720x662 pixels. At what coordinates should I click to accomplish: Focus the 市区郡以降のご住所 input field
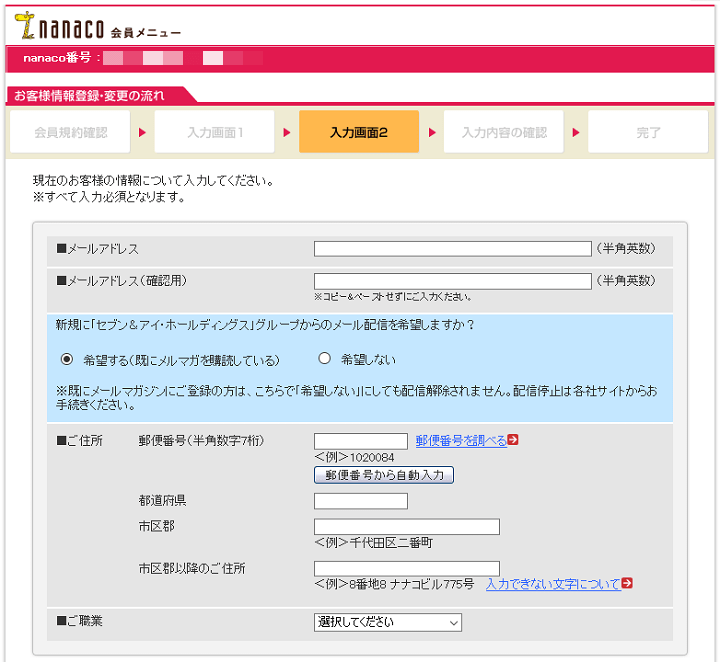tap(407, 568)
